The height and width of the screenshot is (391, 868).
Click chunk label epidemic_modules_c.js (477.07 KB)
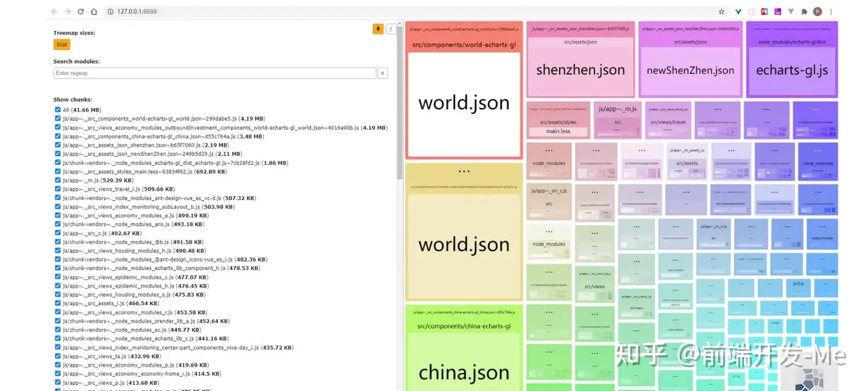136,277
